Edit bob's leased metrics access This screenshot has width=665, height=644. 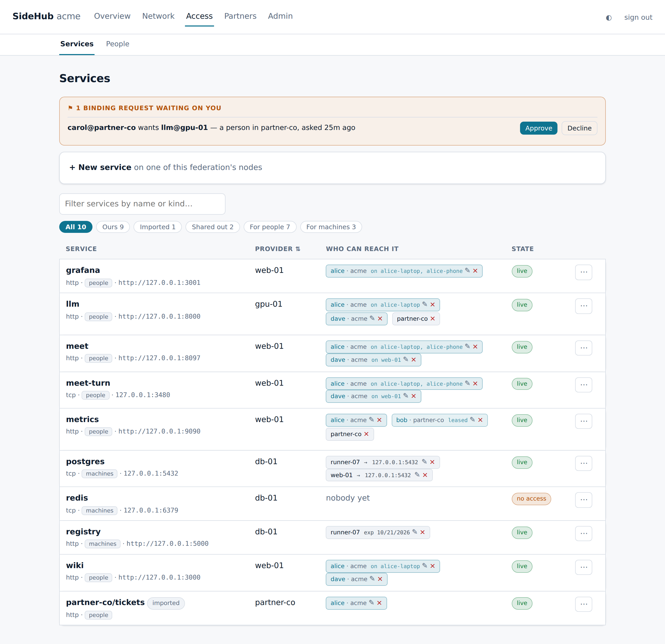472,419
